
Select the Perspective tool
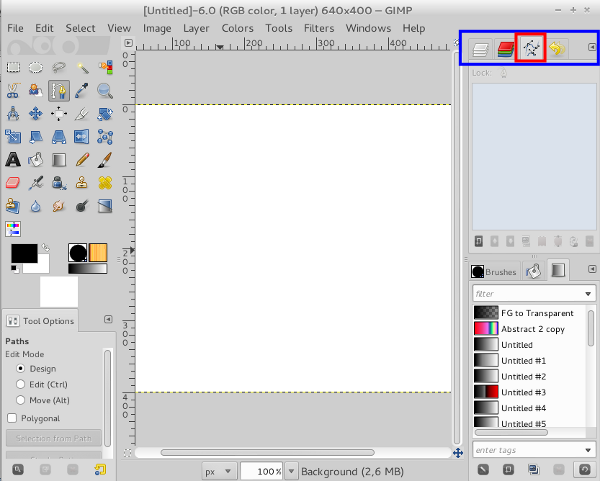click(x=59, y=137)
